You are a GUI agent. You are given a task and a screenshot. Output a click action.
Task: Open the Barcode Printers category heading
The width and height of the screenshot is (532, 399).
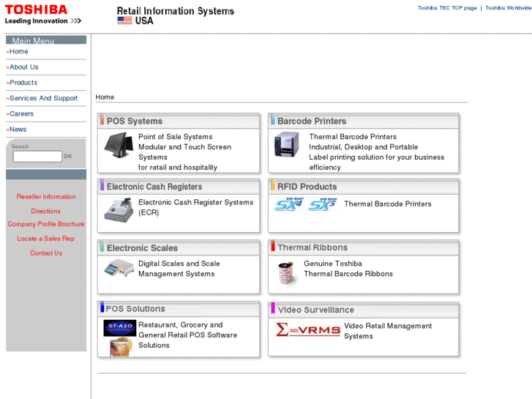312,122
